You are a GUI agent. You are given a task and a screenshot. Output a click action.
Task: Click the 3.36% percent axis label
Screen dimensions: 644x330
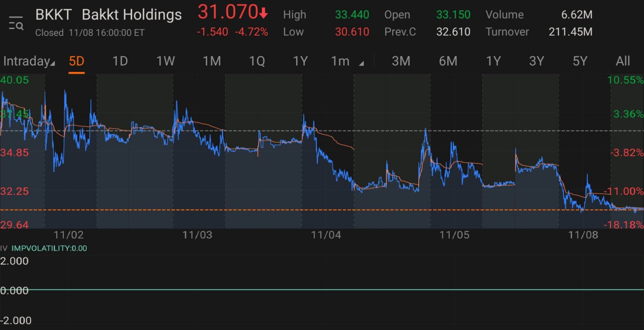pyautogui.click(x=628, y=114)
